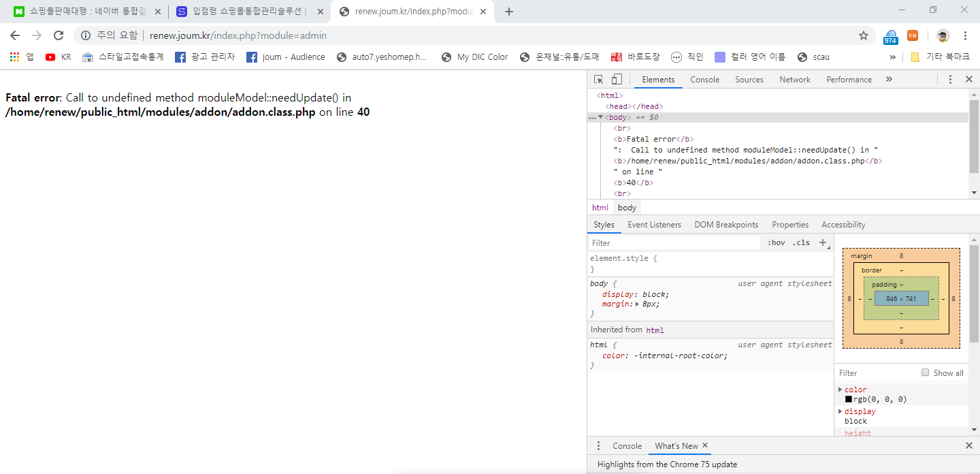Switch to the Elements tab
Image resolution: width=980 pixels, height=474 pixels.
pos(658,80)
